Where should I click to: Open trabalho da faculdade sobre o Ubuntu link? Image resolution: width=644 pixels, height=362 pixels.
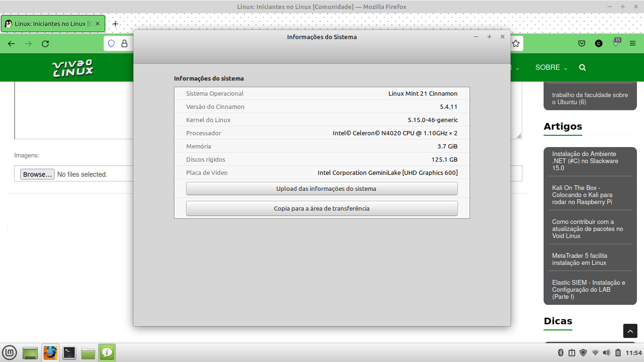[x=590, y=99]
